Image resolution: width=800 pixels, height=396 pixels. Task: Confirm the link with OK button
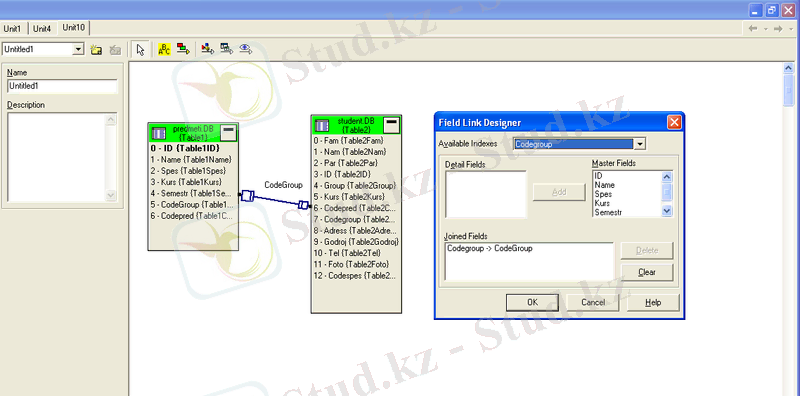click(532, 302)
